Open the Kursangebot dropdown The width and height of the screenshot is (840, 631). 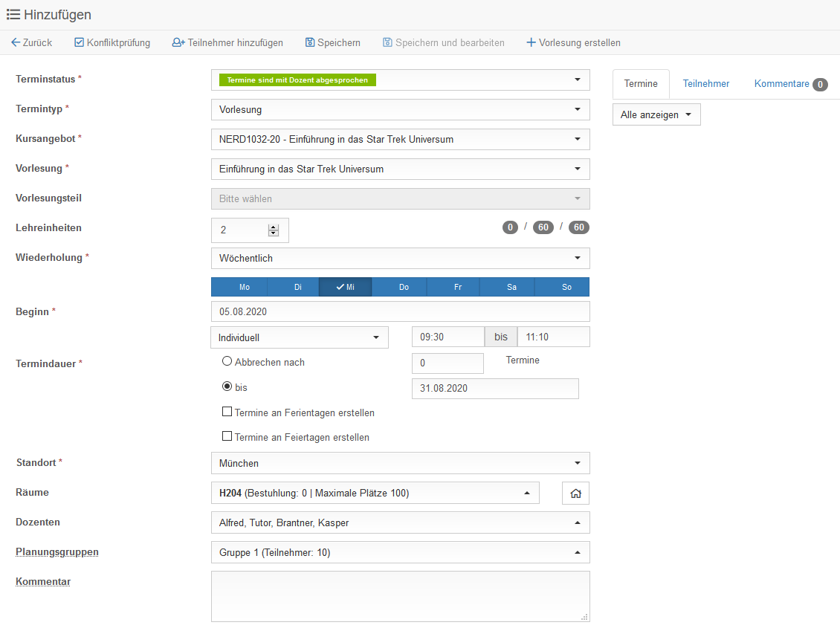click(400, 139)
